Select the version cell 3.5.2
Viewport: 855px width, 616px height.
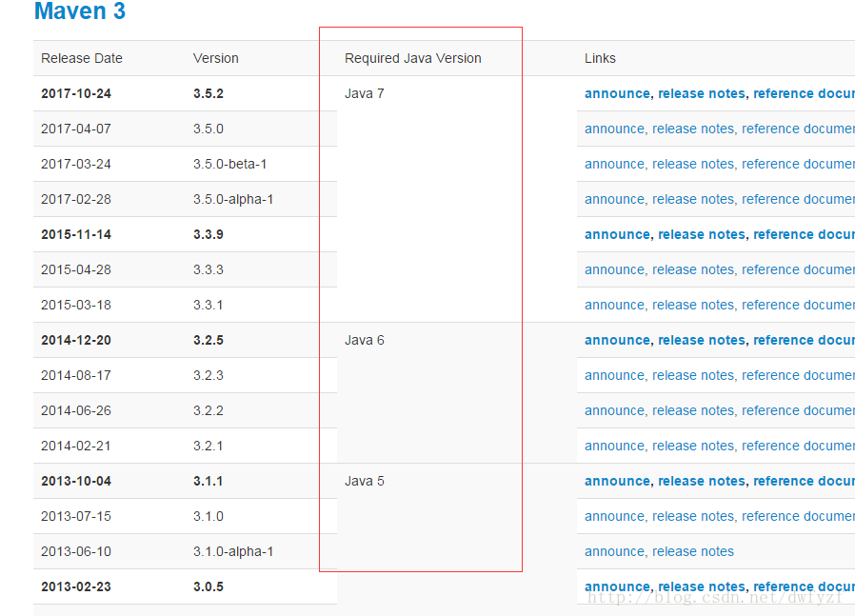click(x=209, y=93)
